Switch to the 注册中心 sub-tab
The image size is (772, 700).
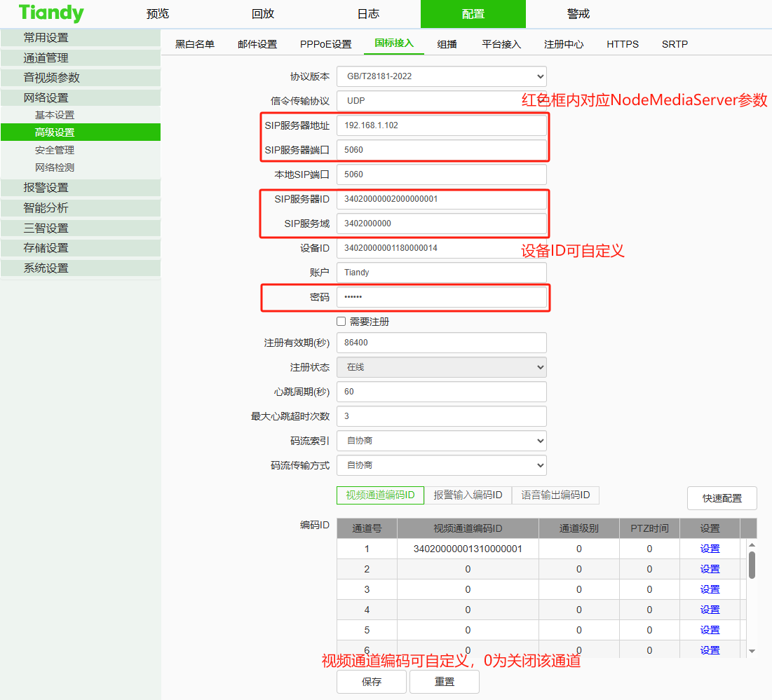pos(564,44)
